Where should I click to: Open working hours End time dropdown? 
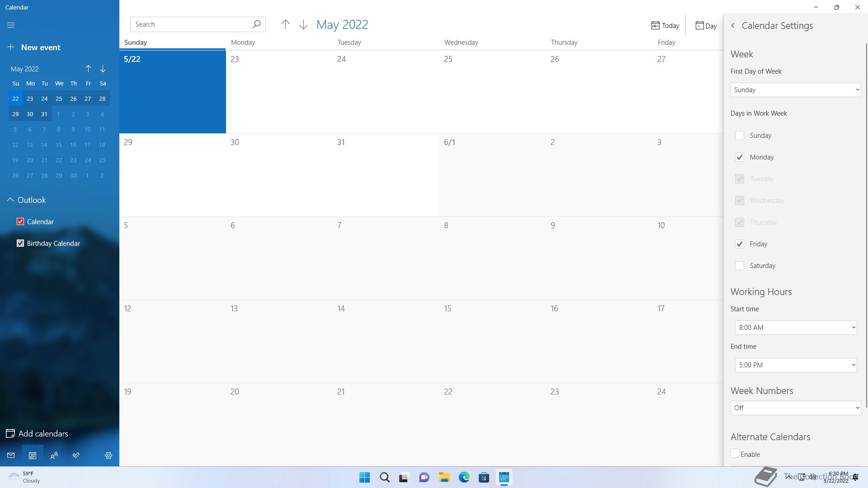(796, 365)
